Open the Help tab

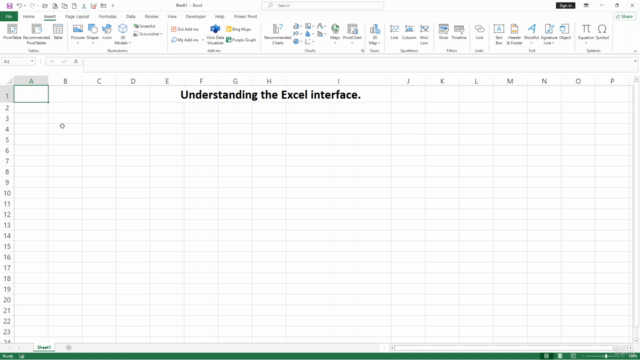[220, 16]
